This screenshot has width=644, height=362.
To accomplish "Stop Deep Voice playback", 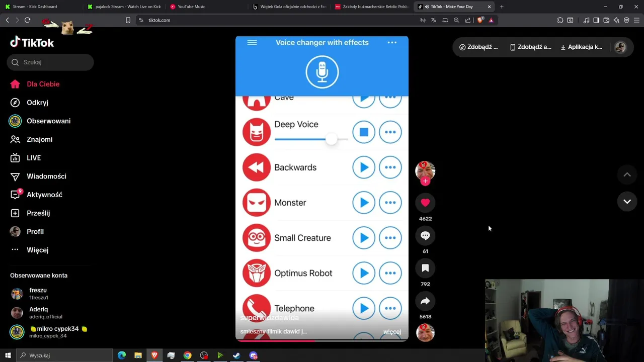I will tap(364, 132).
